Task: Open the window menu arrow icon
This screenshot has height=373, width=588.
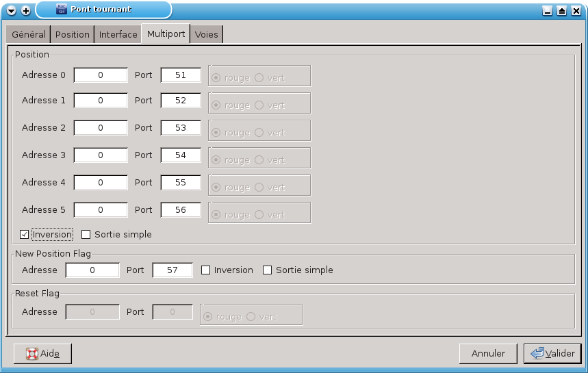Action: coord(12,11)
